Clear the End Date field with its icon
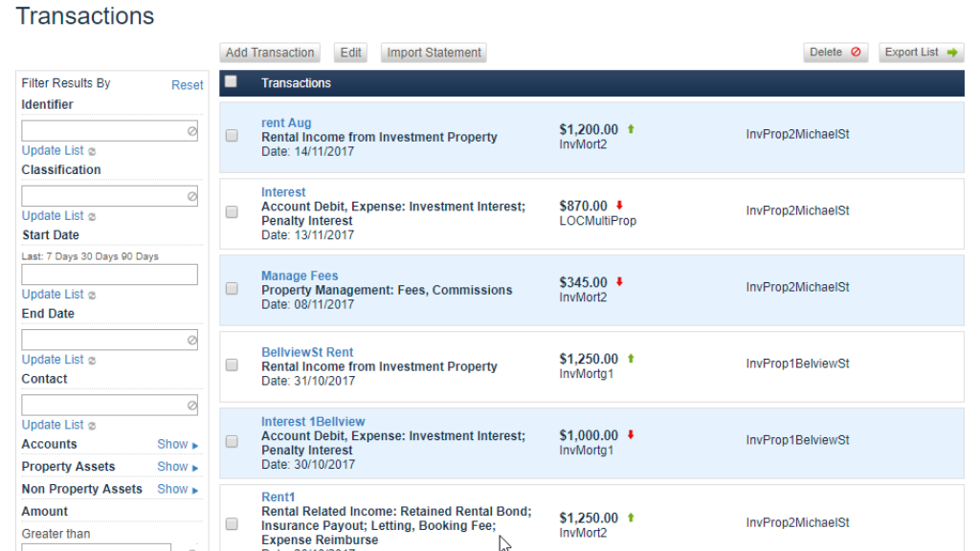The width and height of the screenshot is (980, 551). (x=192, y=339)
